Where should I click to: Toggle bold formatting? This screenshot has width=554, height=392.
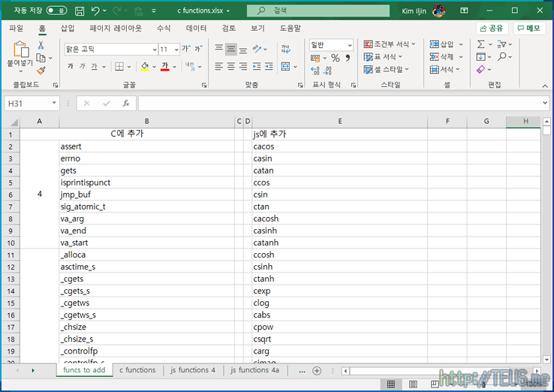coord(71,66)
